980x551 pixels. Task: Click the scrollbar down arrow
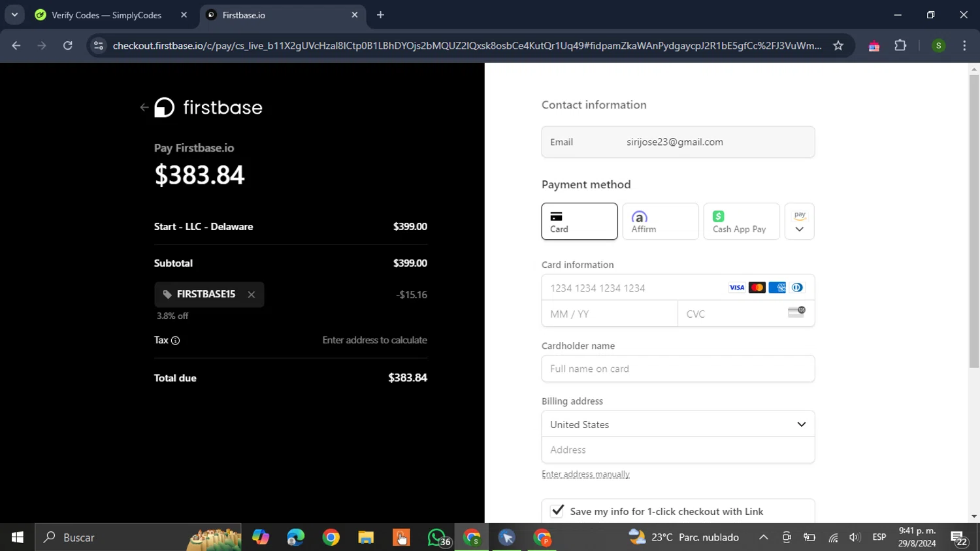pos(974,516)
